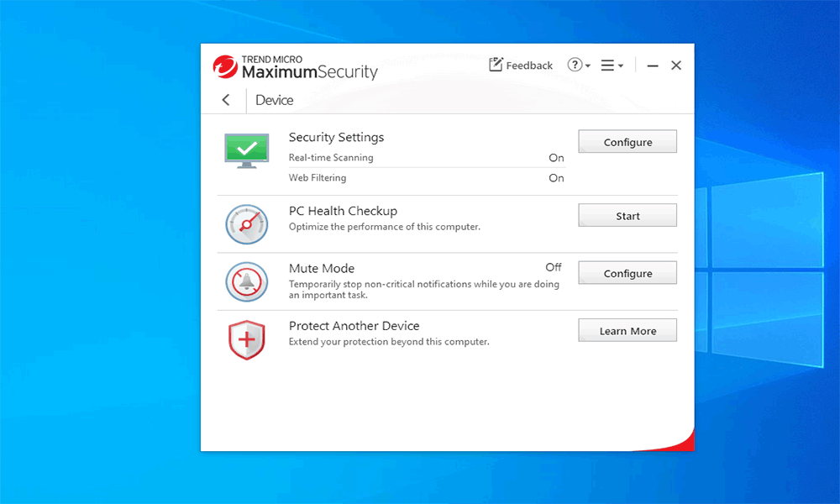Click the Real-time Scanning label
The width and height of the screenshot is (840, 504).
[x=331, y=157]
